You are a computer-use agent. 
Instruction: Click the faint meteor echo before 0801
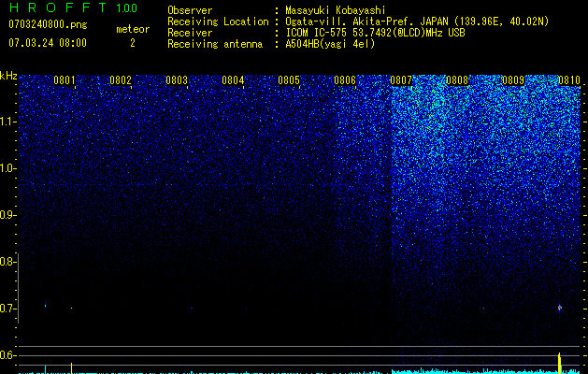46,306
